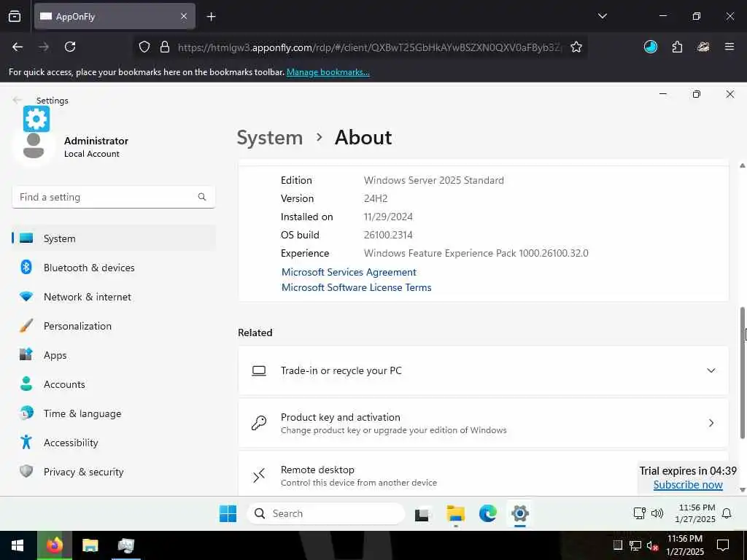747x560 pixels.
Task: Expand Trade-in or recycle your PC
Action: coord(483,370)
